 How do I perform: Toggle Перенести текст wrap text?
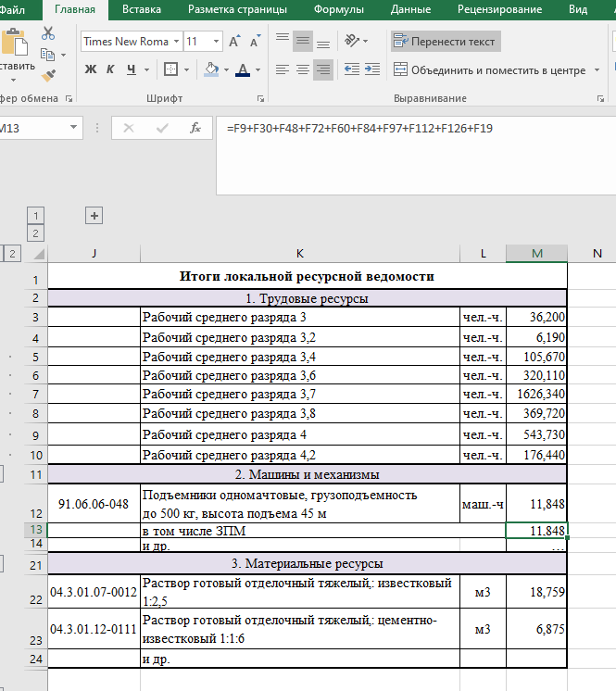point(446,42)
